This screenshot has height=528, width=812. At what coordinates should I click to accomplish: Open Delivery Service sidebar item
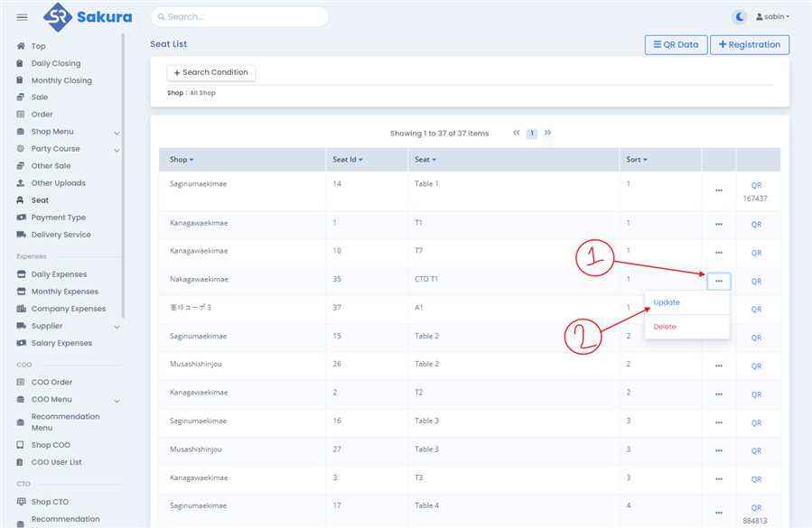[x=61, y=235]
